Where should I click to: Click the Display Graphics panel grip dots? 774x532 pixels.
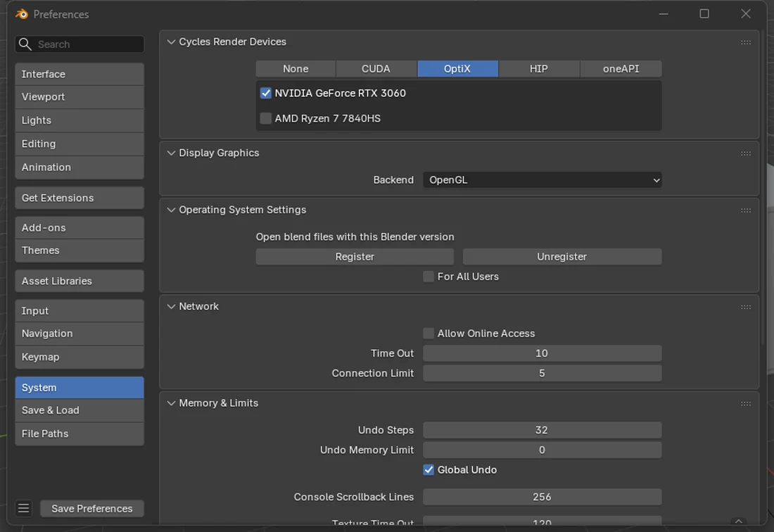(x=745, y=153)
